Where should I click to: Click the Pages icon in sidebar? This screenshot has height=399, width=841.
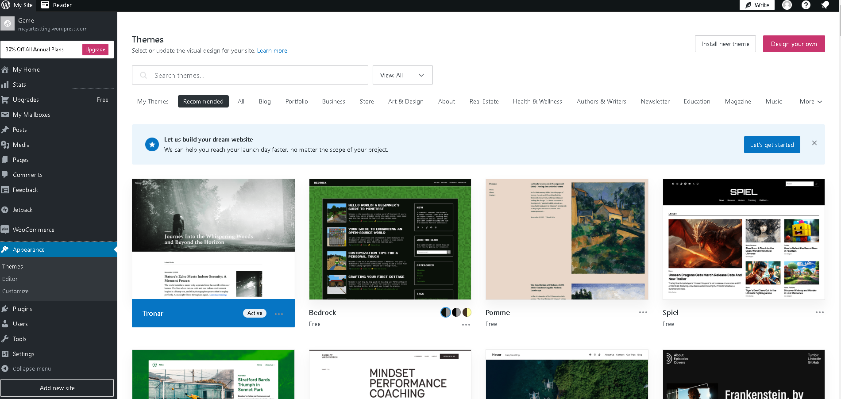click(x=5, y=160)
